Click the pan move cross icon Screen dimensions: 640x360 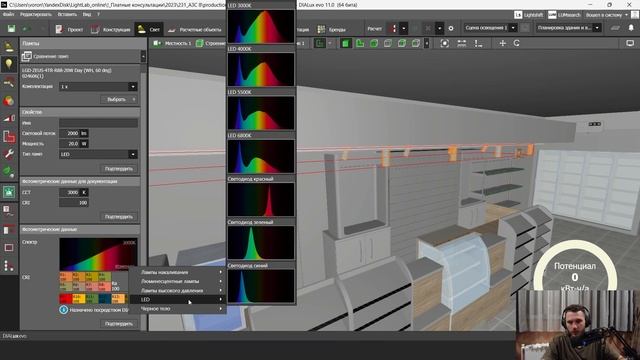pos(502,43)
